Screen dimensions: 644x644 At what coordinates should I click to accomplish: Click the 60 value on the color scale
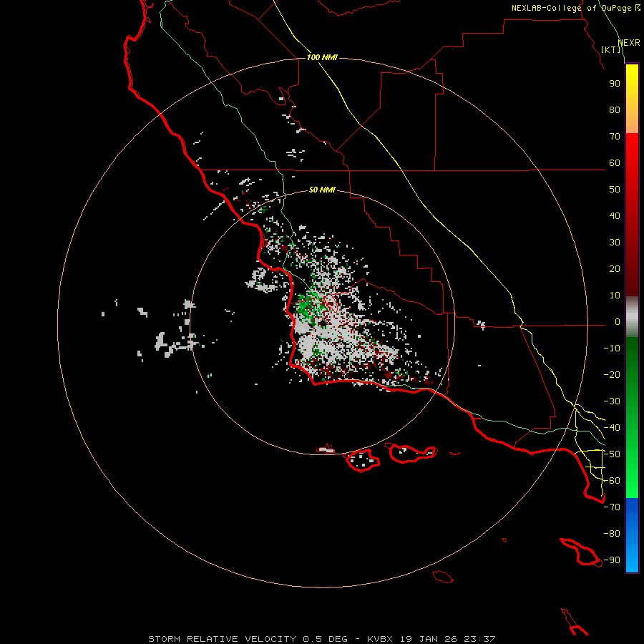click(615, 162)
